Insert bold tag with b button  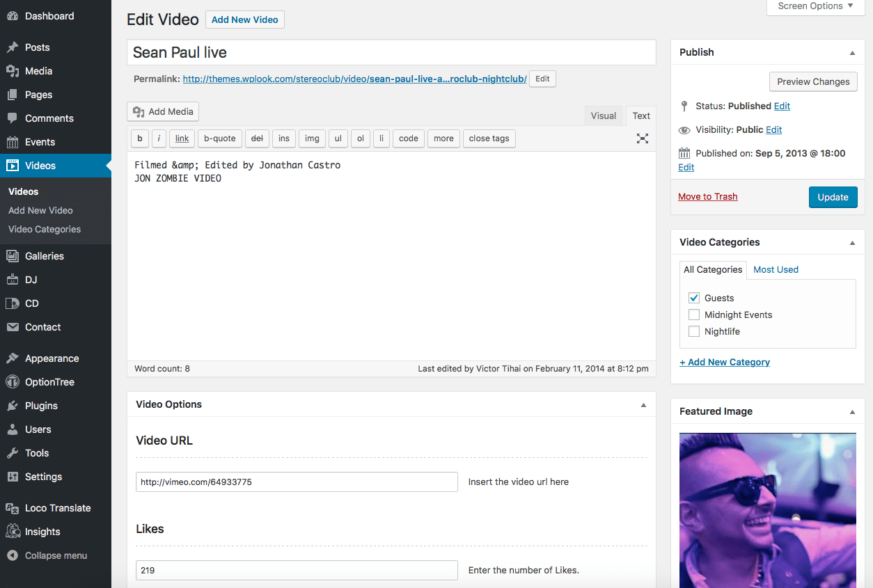139,138
